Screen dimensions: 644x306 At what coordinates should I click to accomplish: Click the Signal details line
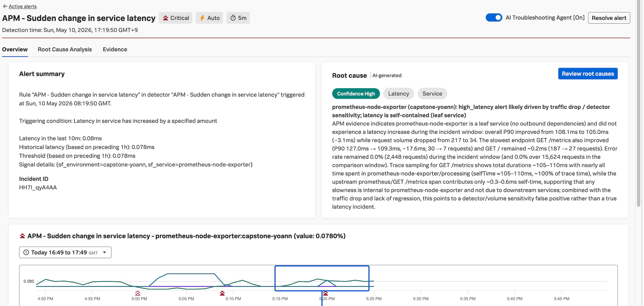[136, 165]
